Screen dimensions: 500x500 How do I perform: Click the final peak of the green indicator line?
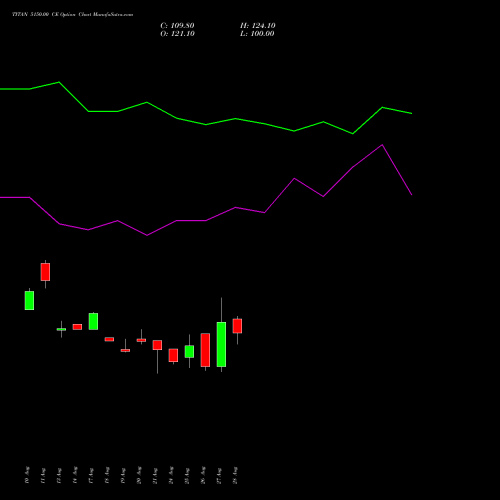(x=382, y=107)
